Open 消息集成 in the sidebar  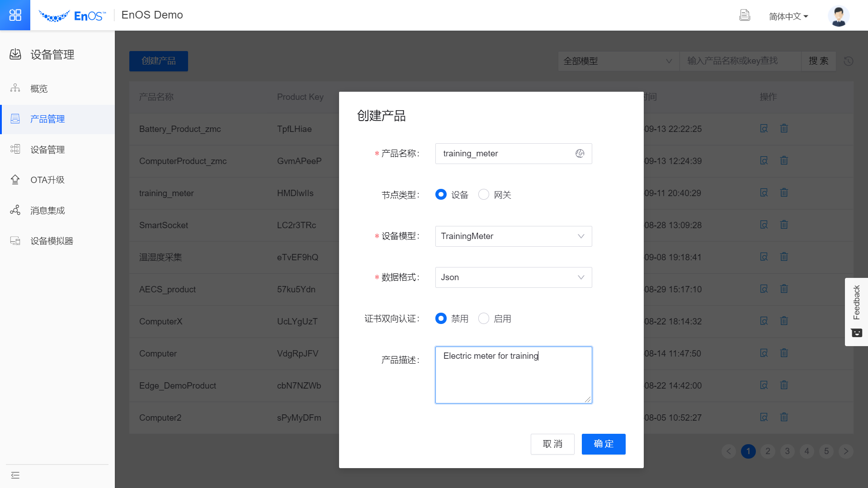[x=47, y=210]
